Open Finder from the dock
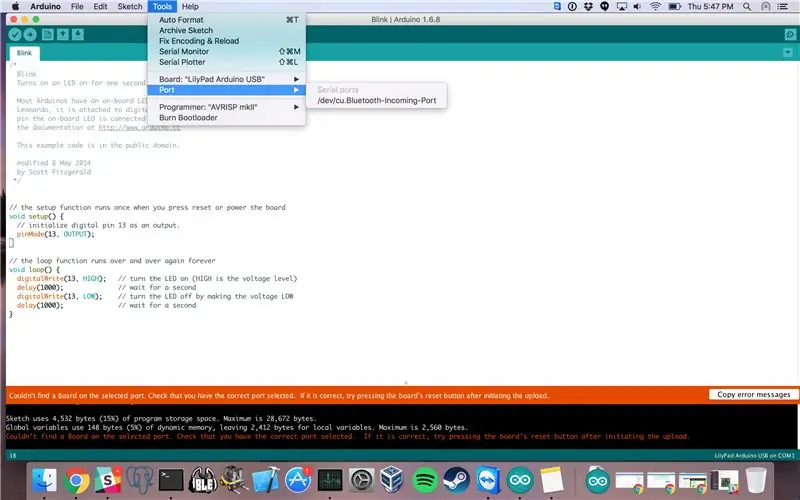Viewport: 800px width, 500px height. click(x=44, y=480)
